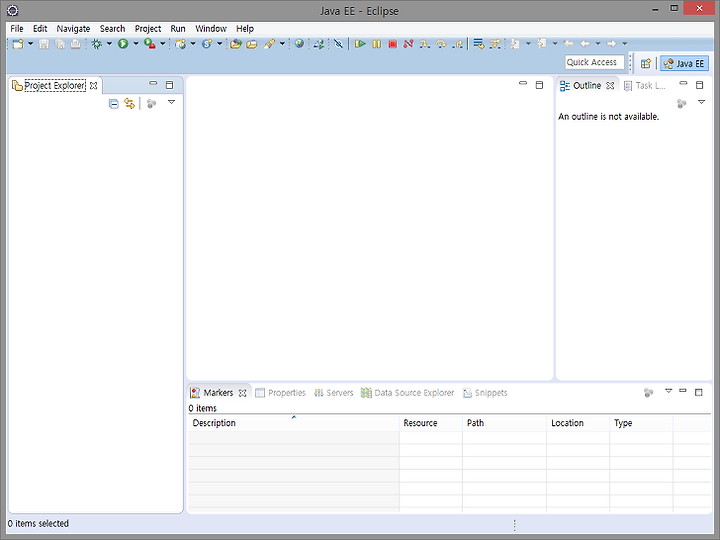The width and height of the screenshot is (720, 540).
Task: Click the Forward navigation arrow
Action: tap(611, 44)
